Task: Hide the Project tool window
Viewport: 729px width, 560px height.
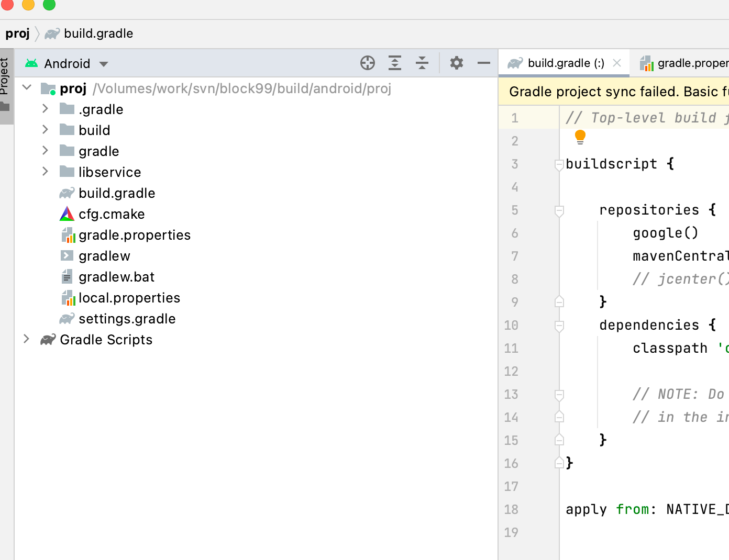Action: [484, 63]
